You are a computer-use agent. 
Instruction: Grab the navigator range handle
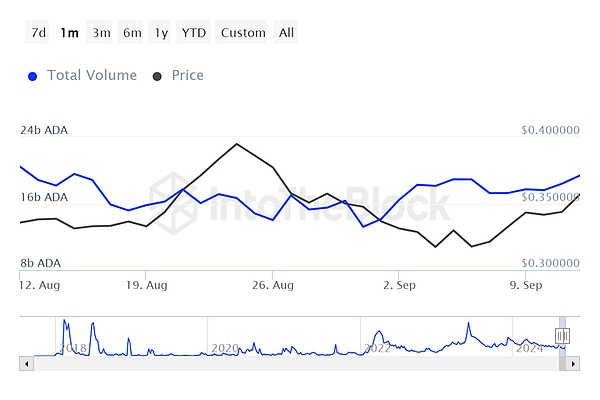(562, 336)
